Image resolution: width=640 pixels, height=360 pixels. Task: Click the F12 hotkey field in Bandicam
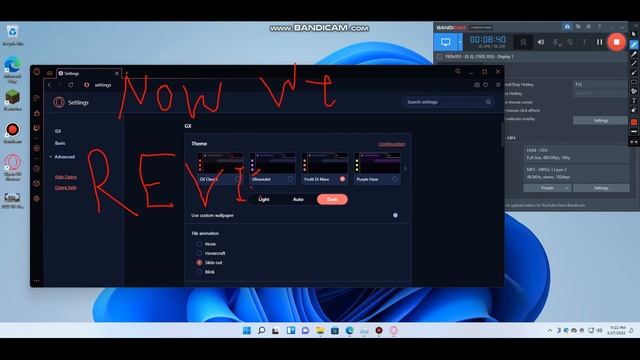(x=600, y=84)
